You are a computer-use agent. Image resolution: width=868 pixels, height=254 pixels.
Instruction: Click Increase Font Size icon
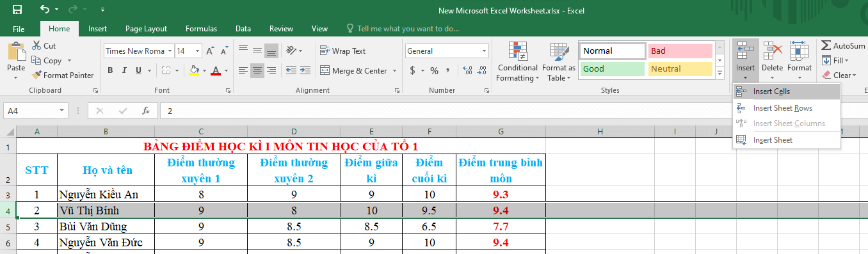click(x=211, y=51)
